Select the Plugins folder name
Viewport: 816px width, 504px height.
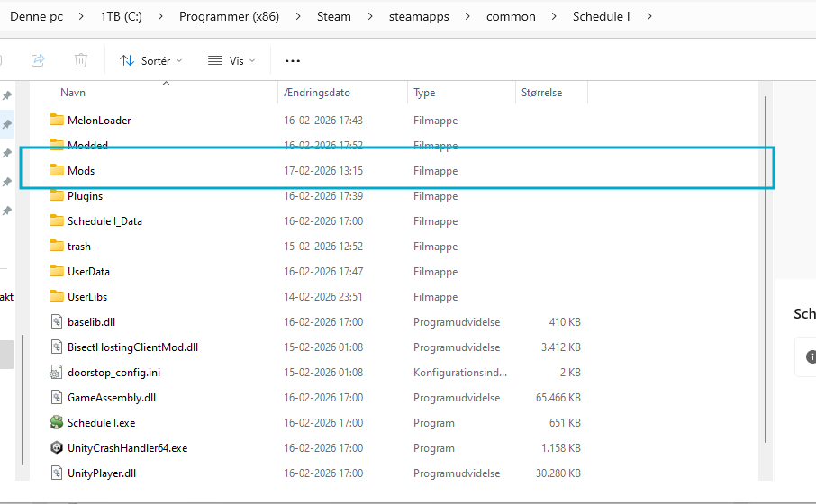pos(85,196)
